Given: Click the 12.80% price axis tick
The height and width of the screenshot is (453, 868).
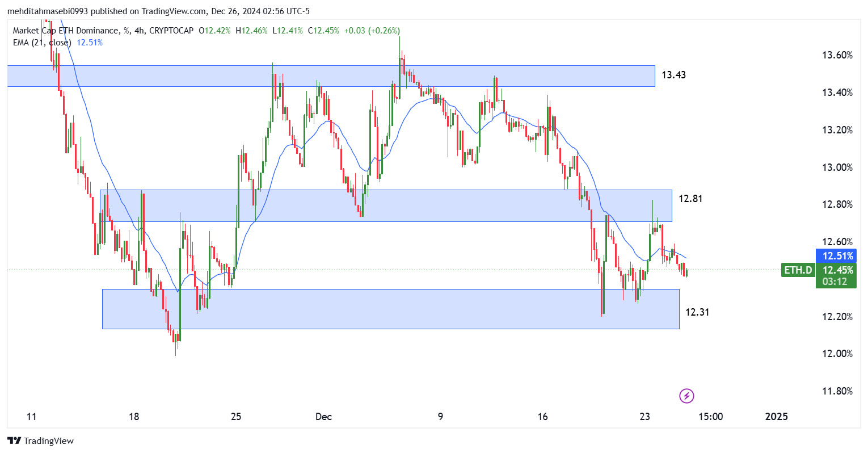Looking at the screenshot, I should (837, 204).
